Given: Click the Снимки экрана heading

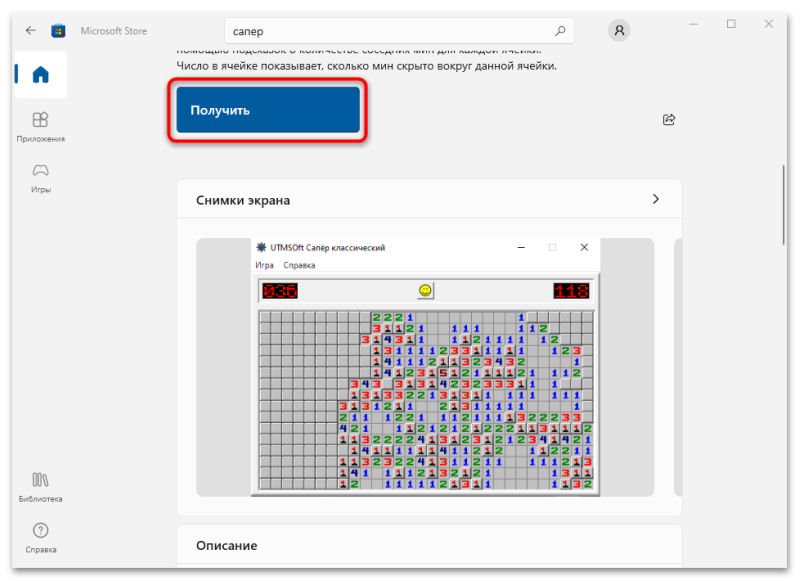Looking at the screenshot, I should click(243, 200).
